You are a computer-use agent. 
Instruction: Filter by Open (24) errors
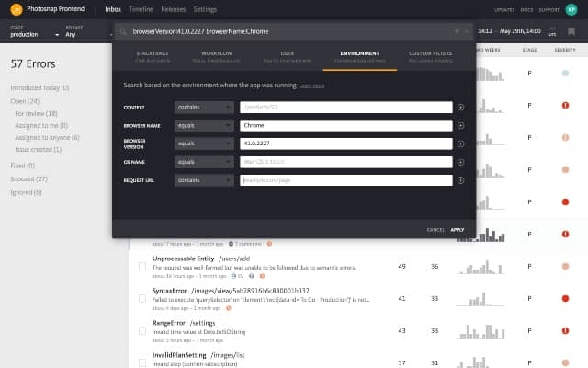click(25, 101)
